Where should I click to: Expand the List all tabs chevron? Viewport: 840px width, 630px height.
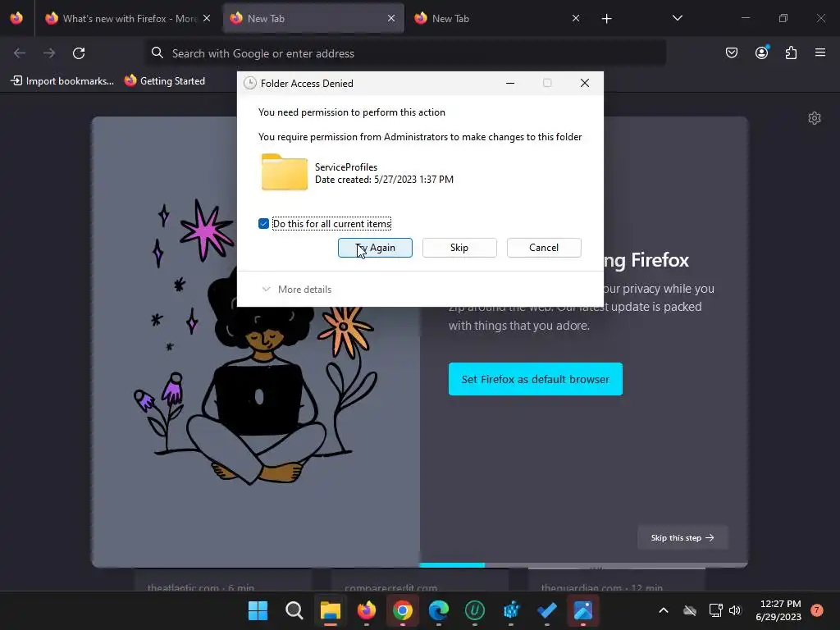pyautogui.click(x=677, y=18)
